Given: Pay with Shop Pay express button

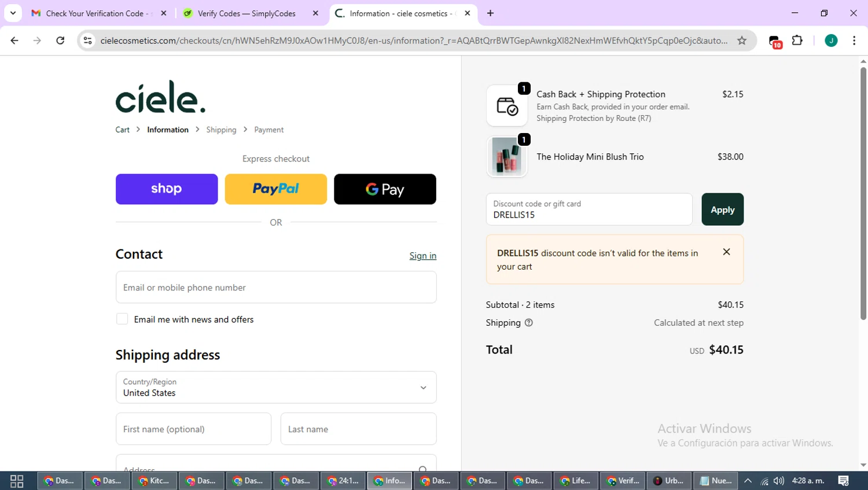Looking at the screenshot, I should click(167, 189).
